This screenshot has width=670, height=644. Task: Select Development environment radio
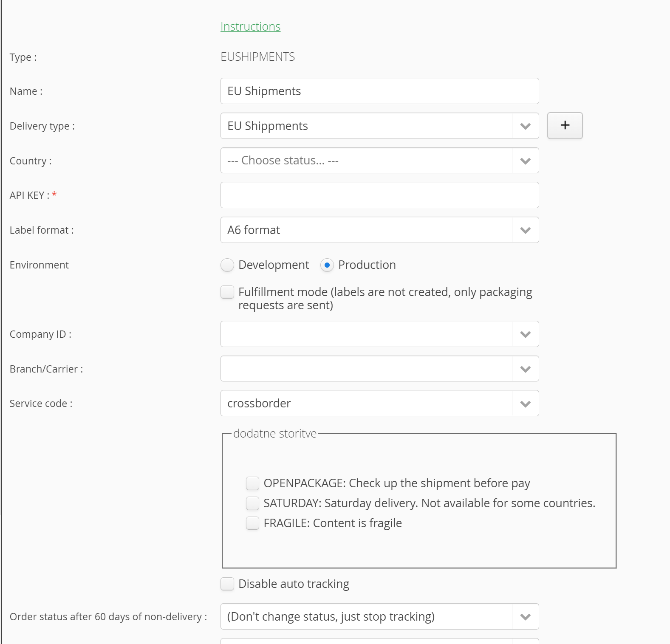(x=227, y=265)
